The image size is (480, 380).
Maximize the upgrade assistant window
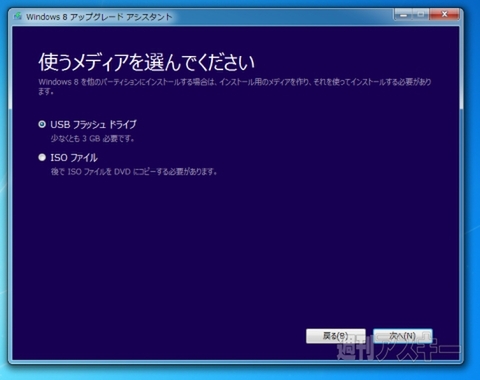click(421, 15)
